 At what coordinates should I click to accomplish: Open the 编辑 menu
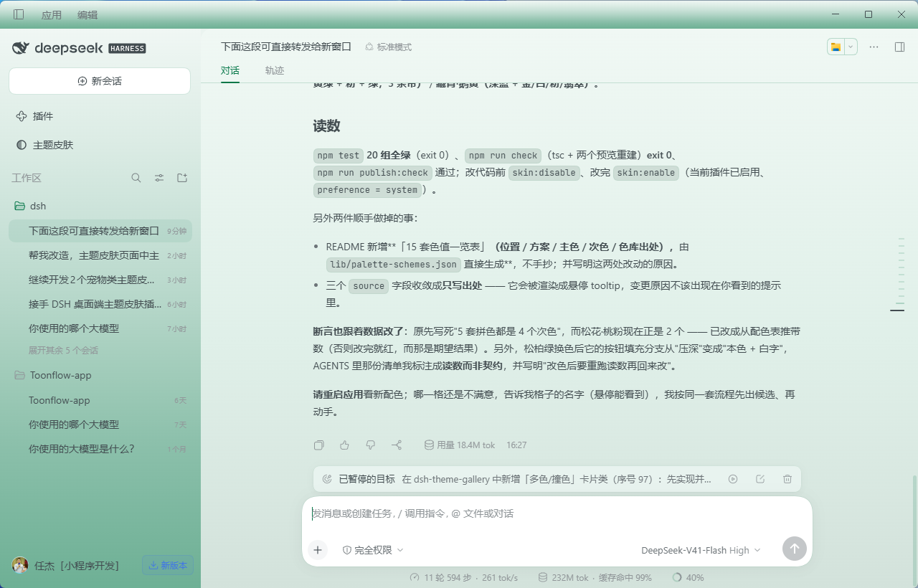click(x=87, y=15)
